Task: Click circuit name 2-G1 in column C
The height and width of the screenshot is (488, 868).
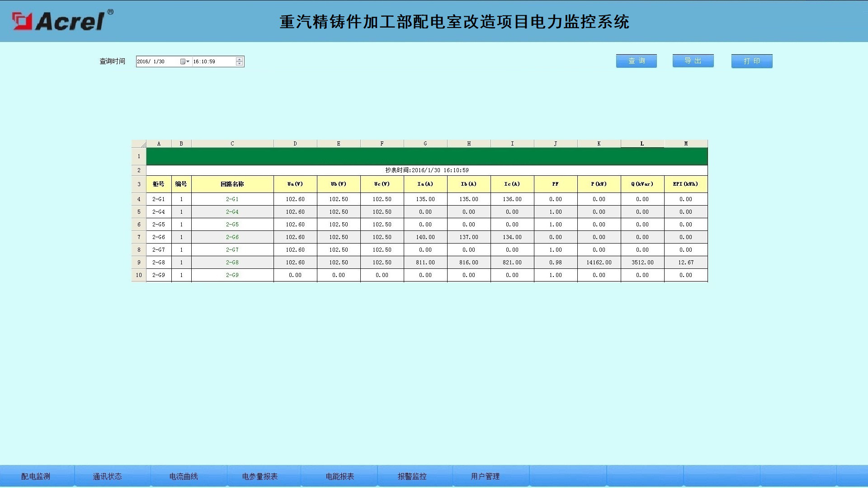Action: pyautogui.click(x=232, y=199)
